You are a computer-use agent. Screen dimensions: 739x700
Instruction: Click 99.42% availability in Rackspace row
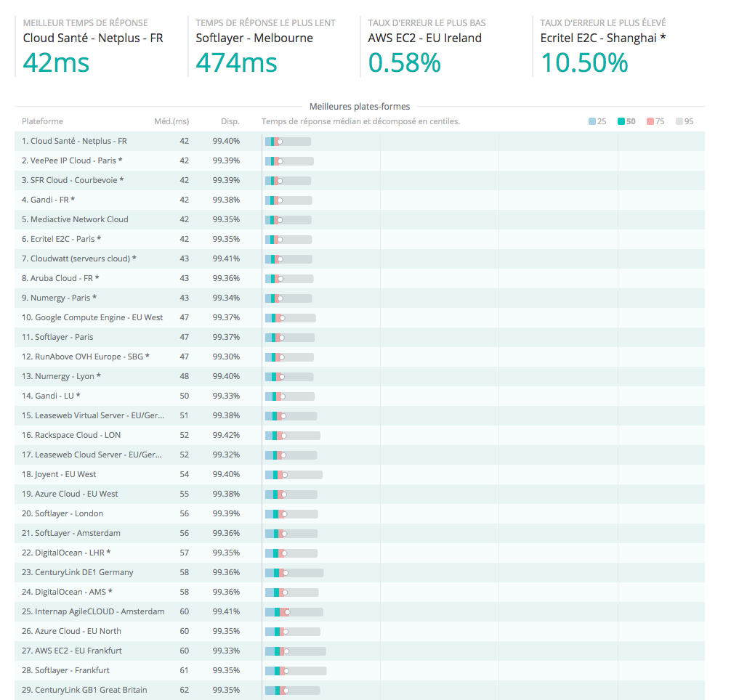[x=226, y=435]
